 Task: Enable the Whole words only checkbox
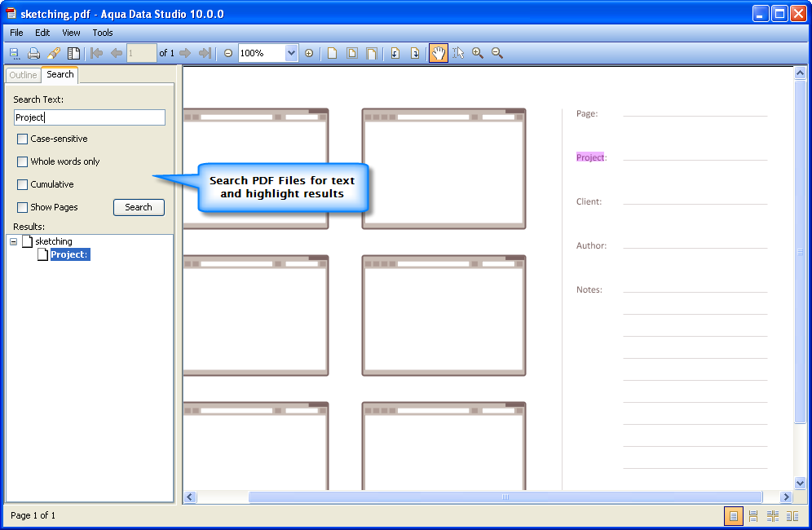tap(22, 161)
